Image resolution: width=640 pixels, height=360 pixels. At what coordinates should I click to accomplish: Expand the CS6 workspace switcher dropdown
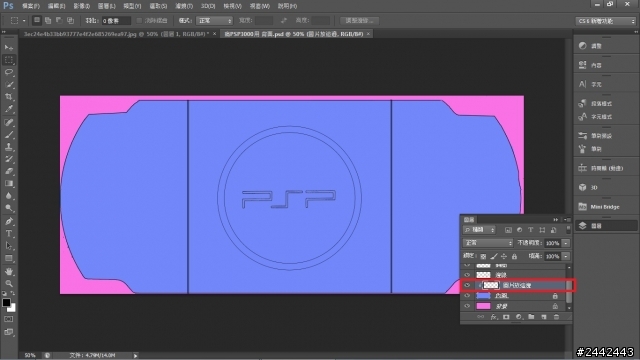(606, 21)
